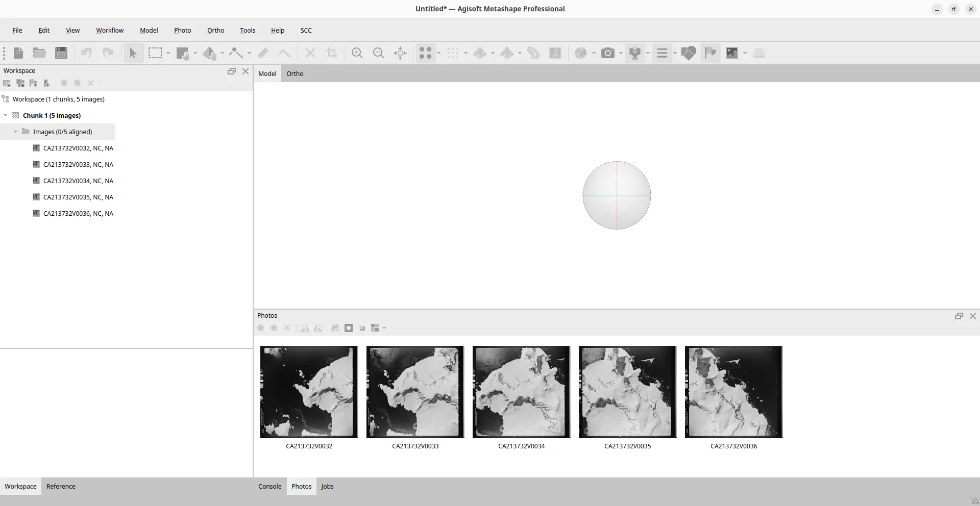The image size is (980, 506).
Task: Open the Ortho menu in the menu bar
Action: pyautogui.click(x=215, y=31)
